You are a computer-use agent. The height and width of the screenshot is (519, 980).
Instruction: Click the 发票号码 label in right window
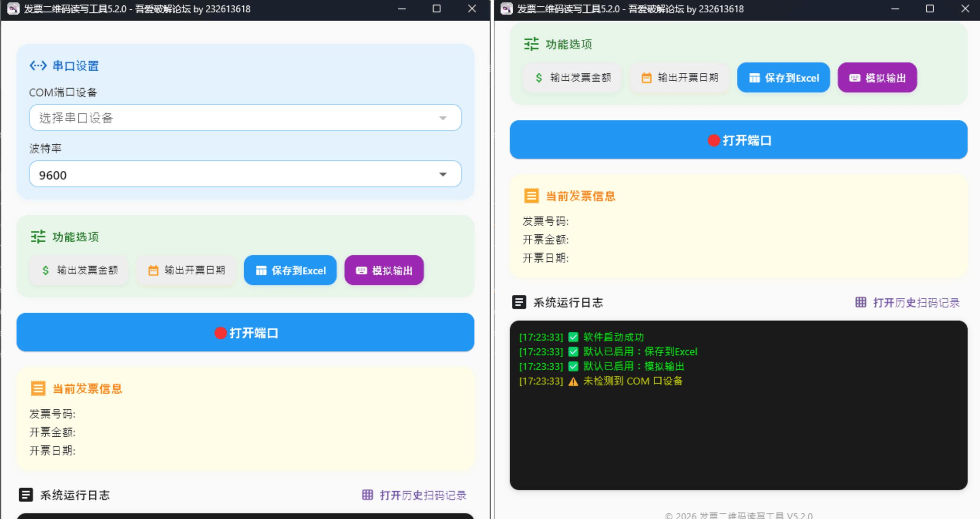[545, 221]
